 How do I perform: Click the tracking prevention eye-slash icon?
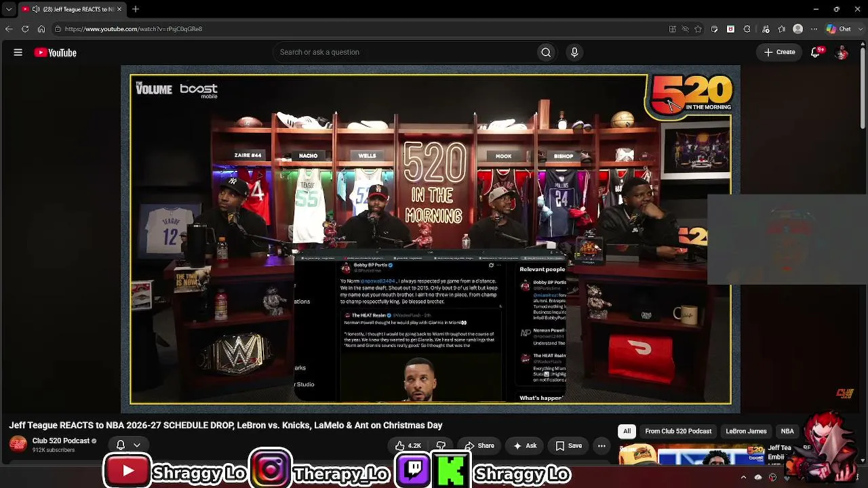point(685,29)
